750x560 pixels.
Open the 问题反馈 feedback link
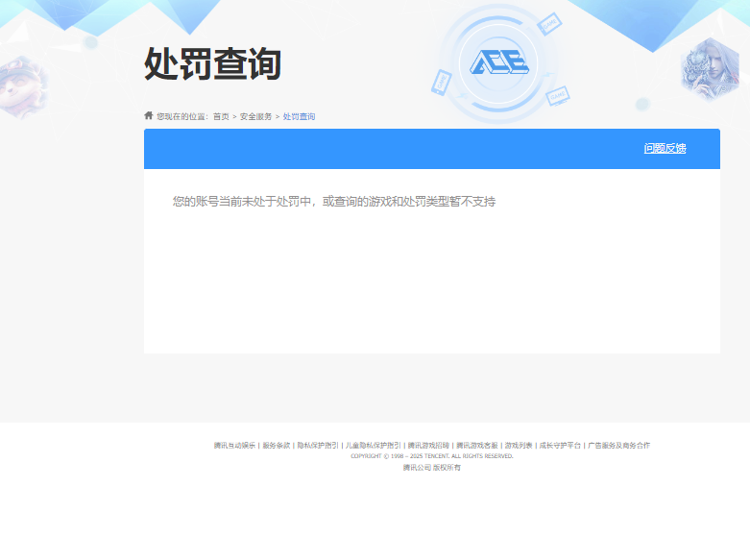point(665,149)
